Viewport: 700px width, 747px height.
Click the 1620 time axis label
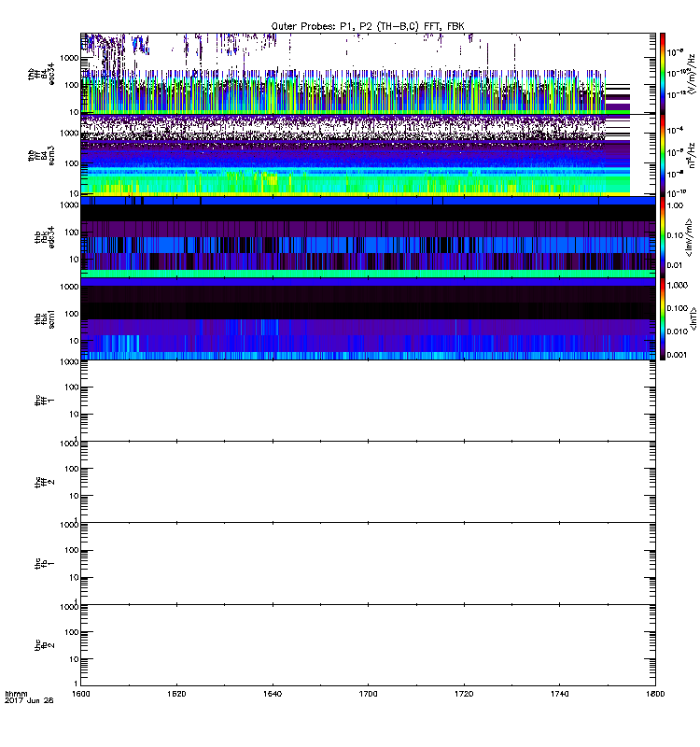pyautogui.click(x=176, y=694)
